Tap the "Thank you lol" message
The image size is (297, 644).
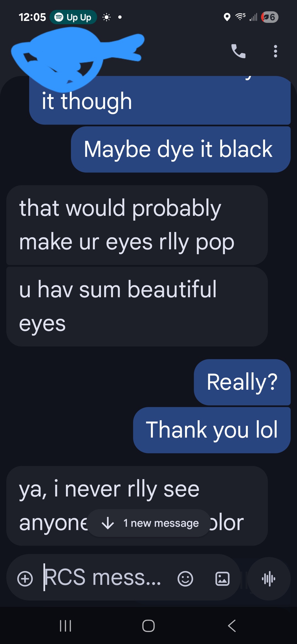[x=211, y=430]
